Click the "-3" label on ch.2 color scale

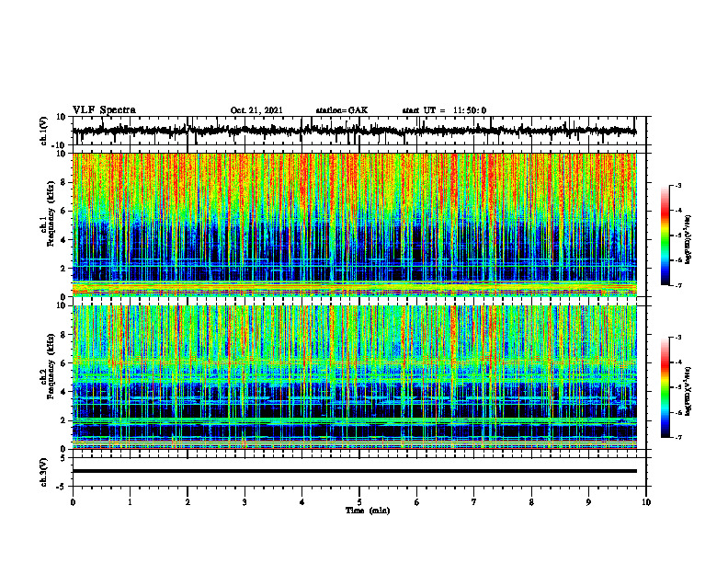pos(678,338)
